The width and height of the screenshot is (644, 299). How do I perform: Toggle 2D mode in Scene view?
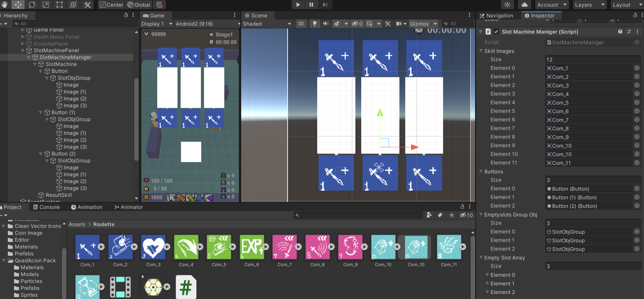click(301, 24)
